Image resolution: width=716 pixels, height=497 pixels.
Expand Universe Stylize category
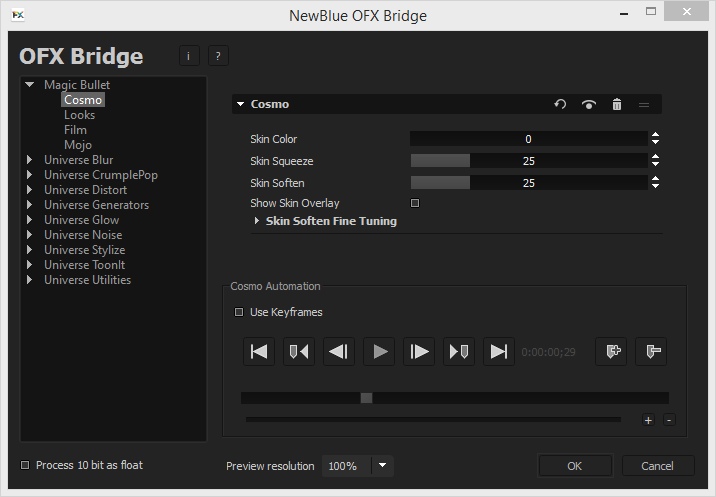[30, 250]
